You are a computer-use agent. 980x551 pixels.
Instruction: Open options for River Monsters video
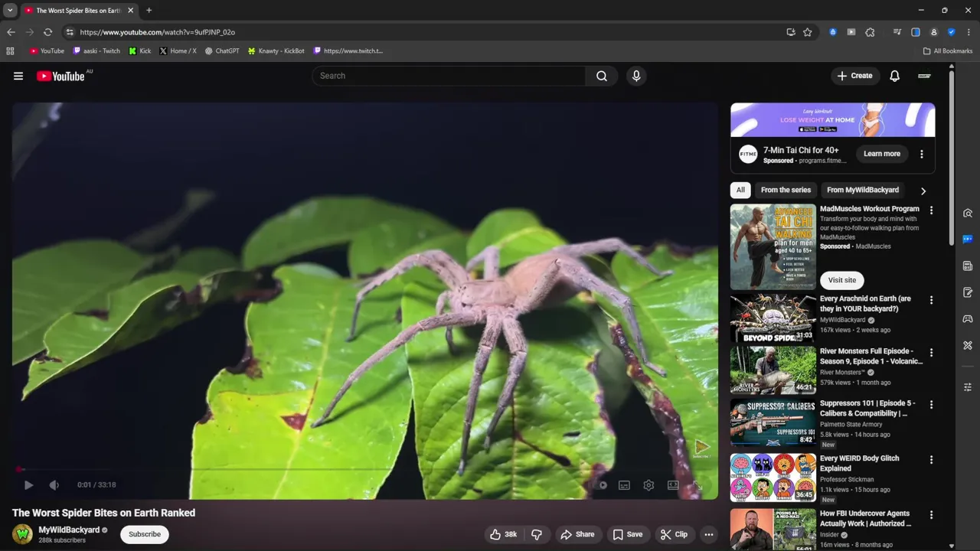coord(932,353)
